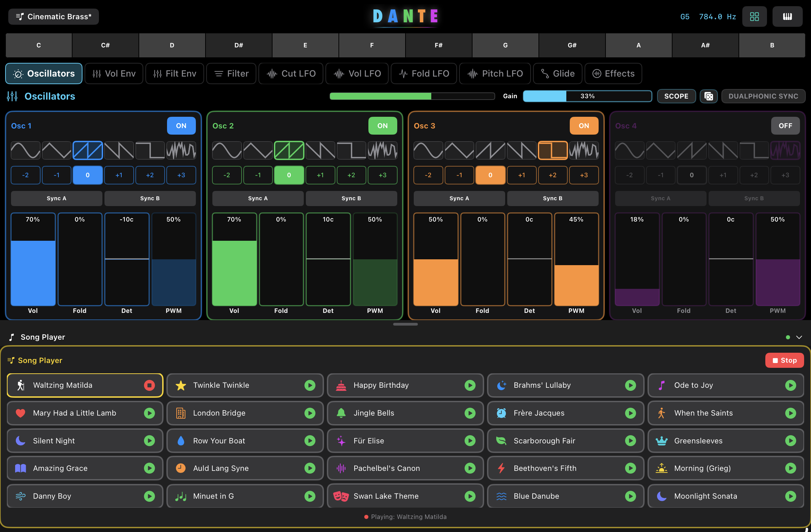Open the Cut LFO tab
Viewport: 811px width, 532px height.
(291, 73)
